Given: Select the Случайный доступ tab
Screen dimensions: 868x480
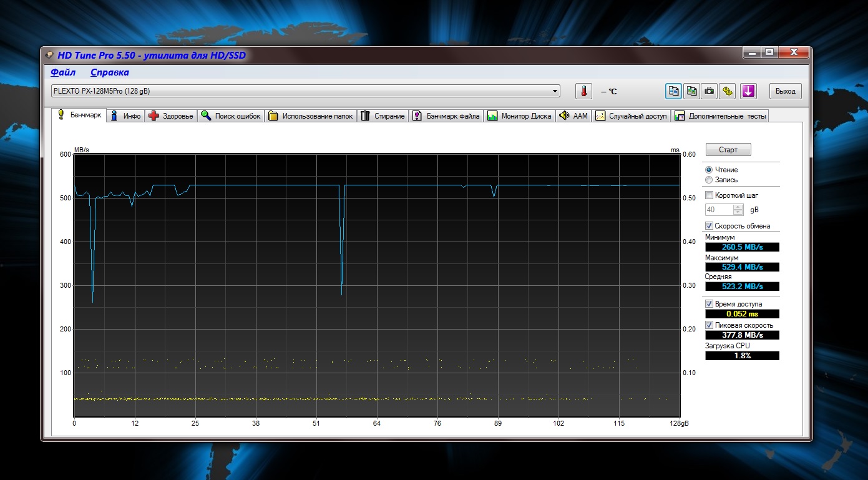Looking at the screenshot, I should pyautogui.click(x=631, y=116).
